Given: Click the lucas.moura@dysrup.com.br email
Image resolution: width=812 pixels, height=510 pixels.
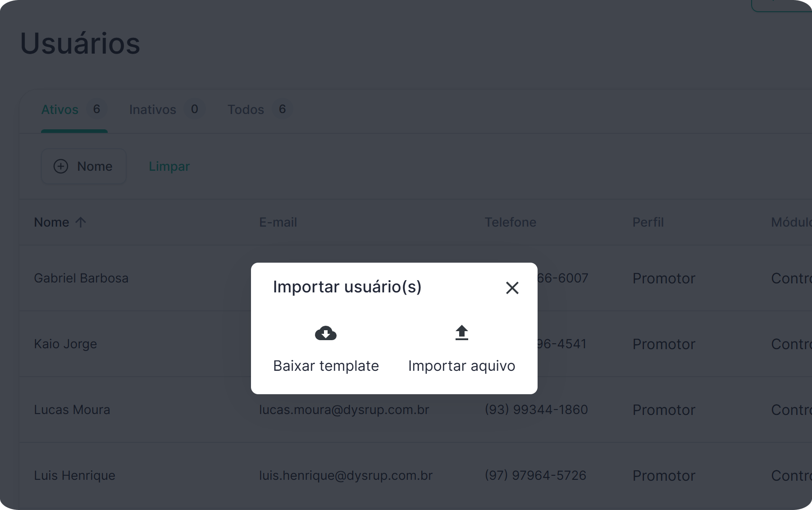Looking at the screenshot, I should pos(344,410).
